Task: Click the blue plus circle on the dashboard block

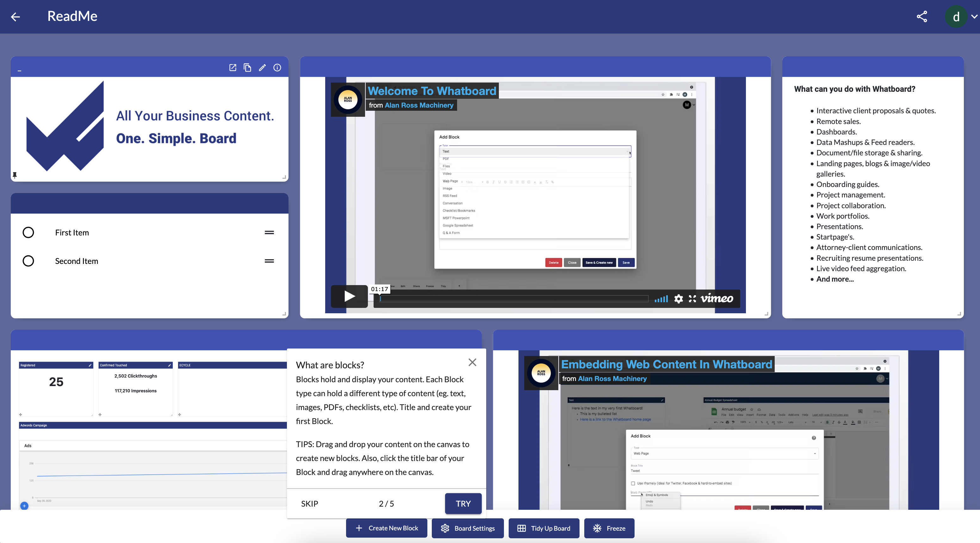Action: pyautogui.click(x=24, y=506)
